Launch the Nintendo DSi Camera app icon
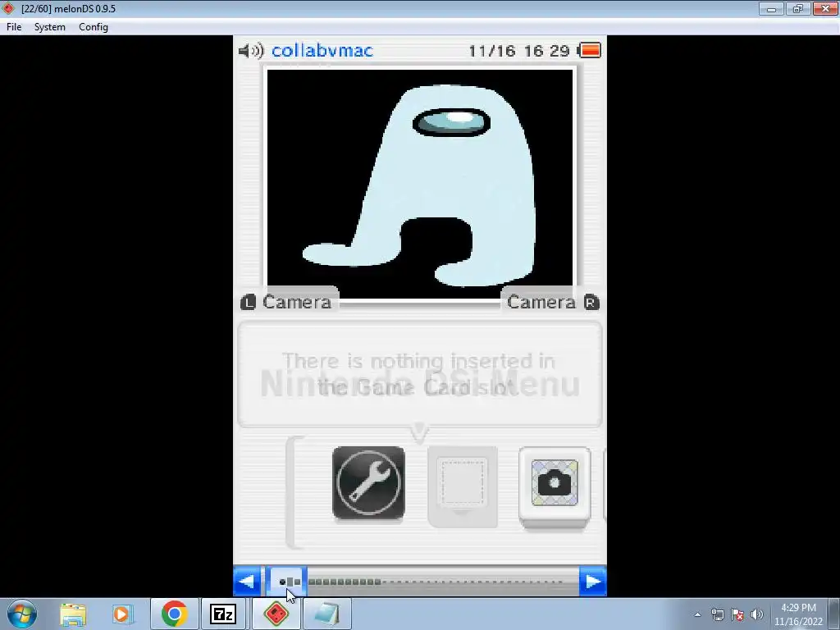840x630 pixels. pos(555,486)
